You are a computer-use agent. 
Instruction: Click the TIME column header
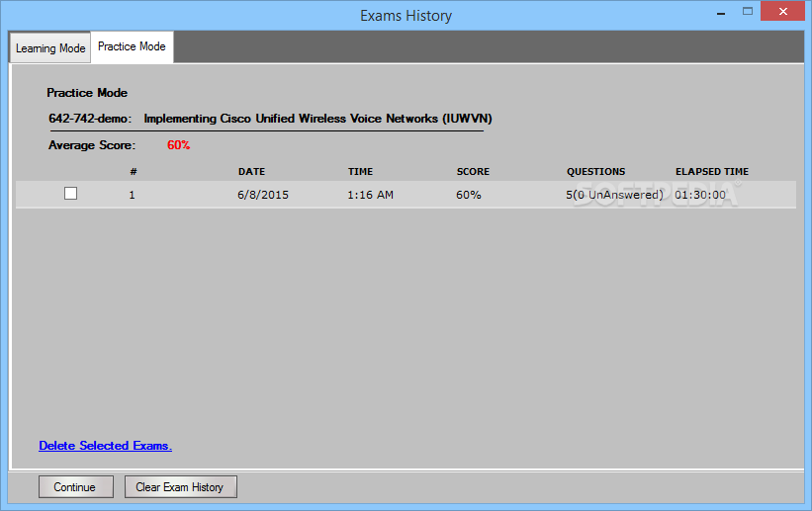click(x=360, y=172)
